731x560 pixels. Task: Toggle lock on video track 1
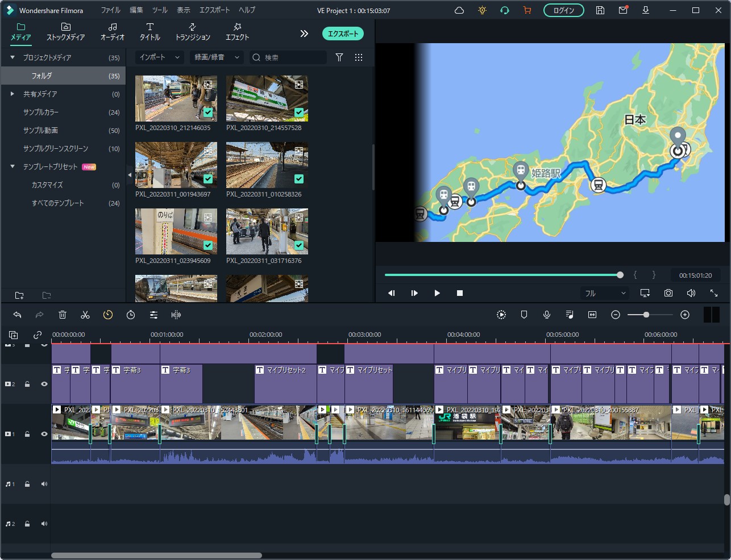pos(27,434)
